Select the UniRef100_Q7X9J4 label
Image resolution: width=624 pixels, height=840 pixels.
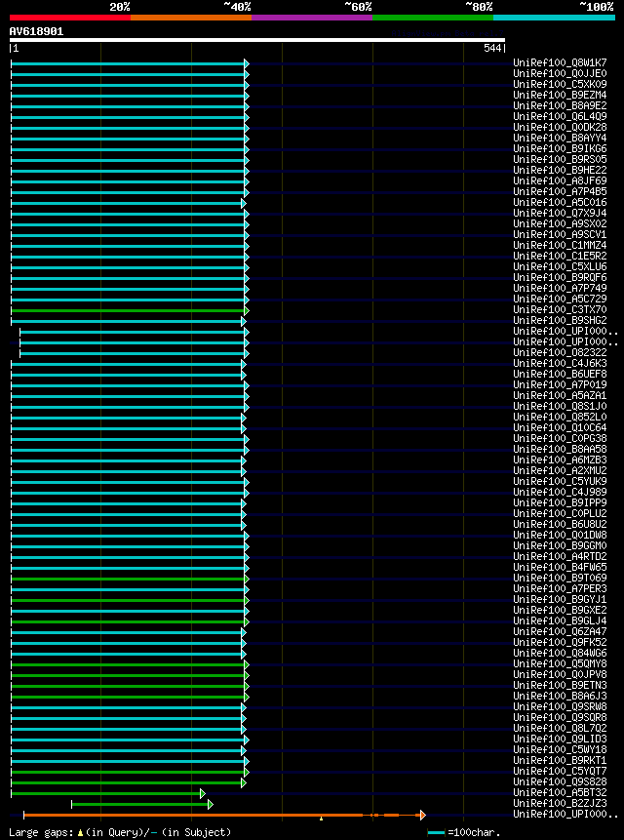coord(560,213)
